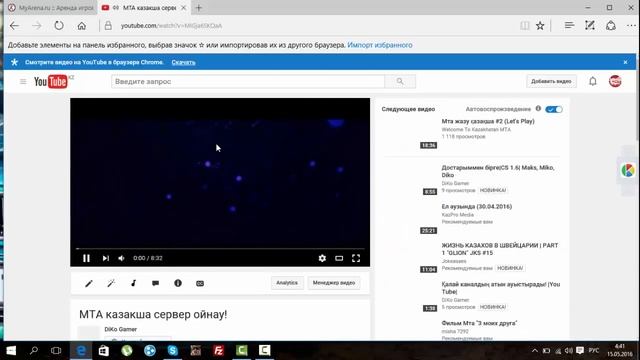Open Windows taskbar search

tap(34, 351)
